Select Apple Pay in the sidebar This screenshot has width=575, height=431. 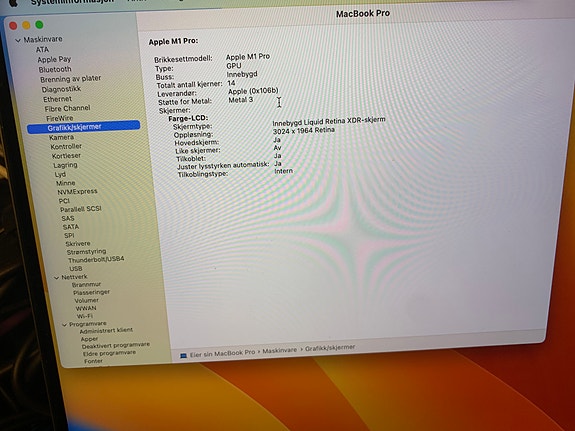tap(54, 59)
